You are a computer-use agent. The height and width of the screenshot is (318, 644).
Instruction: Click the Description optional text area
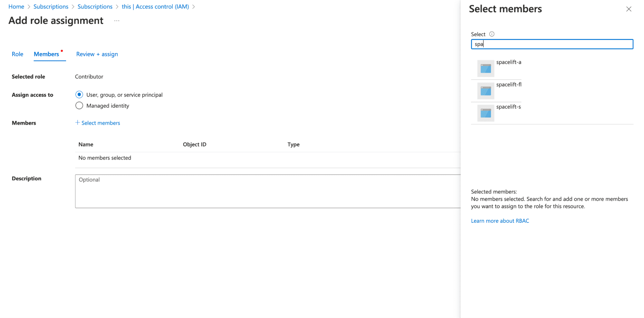click(268, 191)
